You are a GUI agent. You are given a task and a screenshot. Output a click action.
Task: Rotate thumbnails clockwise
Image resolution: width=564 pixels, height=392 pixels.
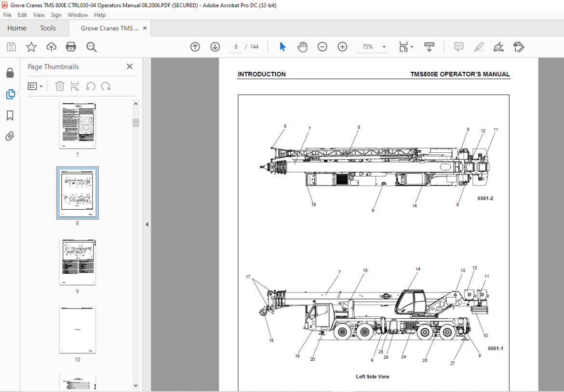pos(106,86)
